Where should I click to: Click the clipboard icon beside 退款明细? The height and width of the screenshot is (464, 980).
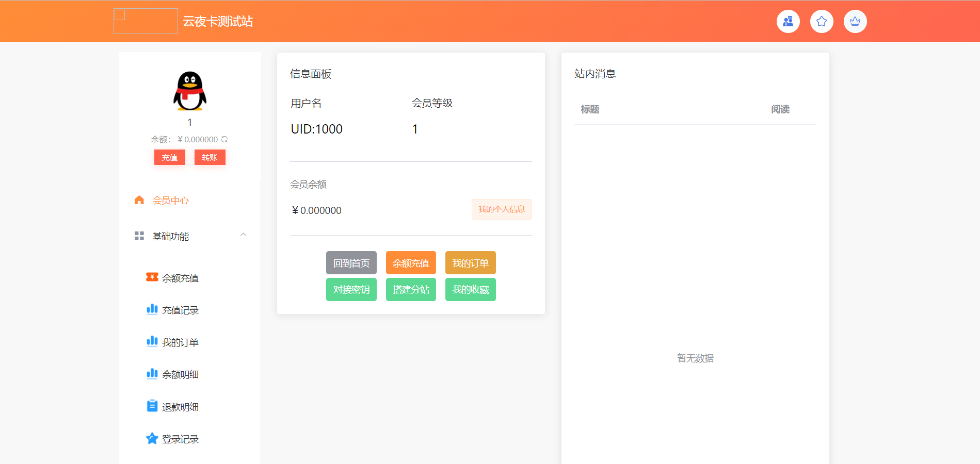click(152, 406)
